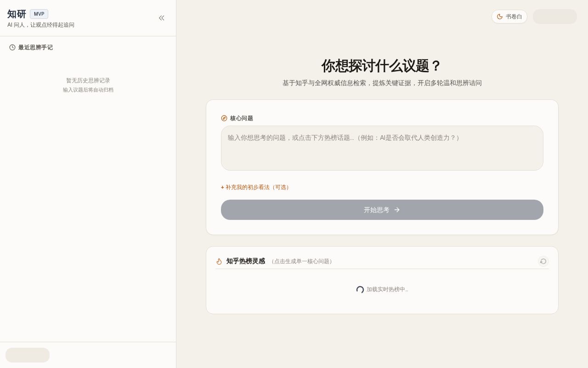Click the loading spinner icon by 加载实时热榜中
The image size is (588, 368).
[360, 289]
